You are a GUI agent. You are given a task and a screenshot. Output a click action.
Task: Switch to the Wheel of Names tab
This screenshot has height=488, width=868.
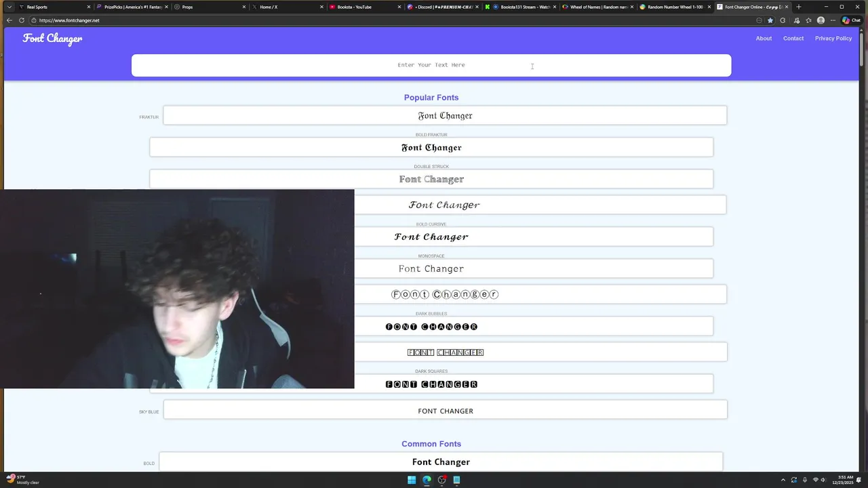click(598, 7)
